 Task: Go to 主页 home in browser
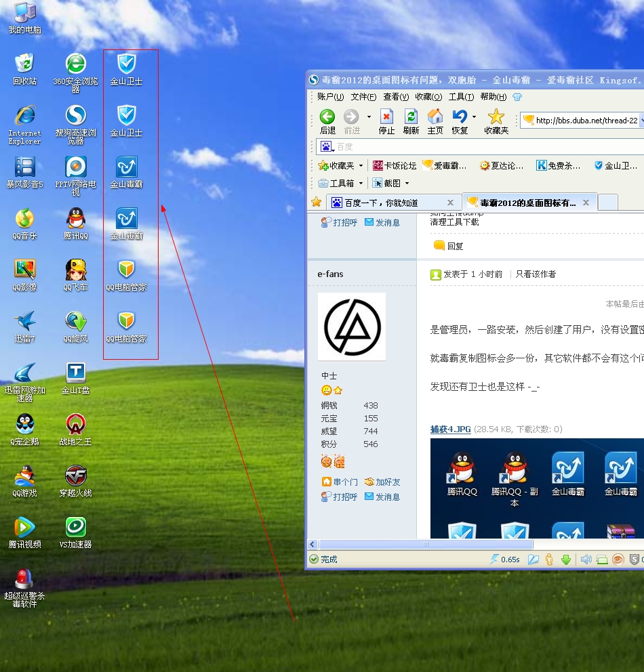point(435,122)
